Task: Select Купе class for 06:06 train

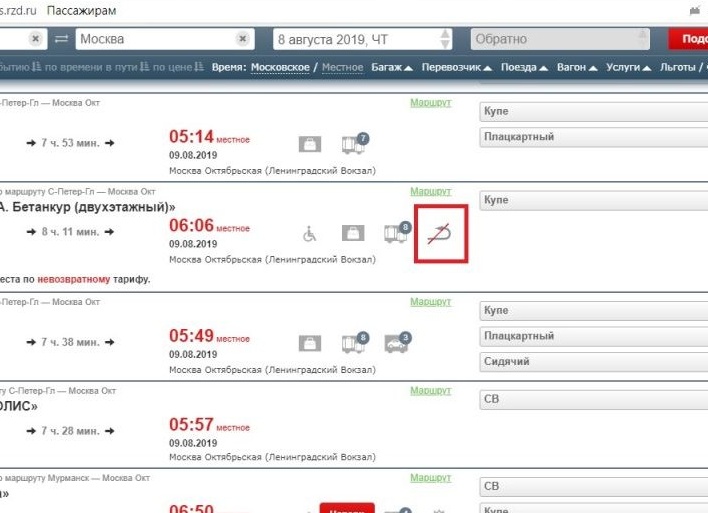Action: (593, 200)
